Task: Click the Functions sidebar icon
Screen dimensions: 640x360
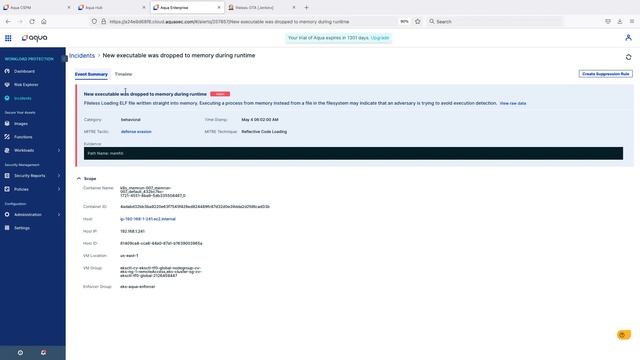Action: (7, 137)
